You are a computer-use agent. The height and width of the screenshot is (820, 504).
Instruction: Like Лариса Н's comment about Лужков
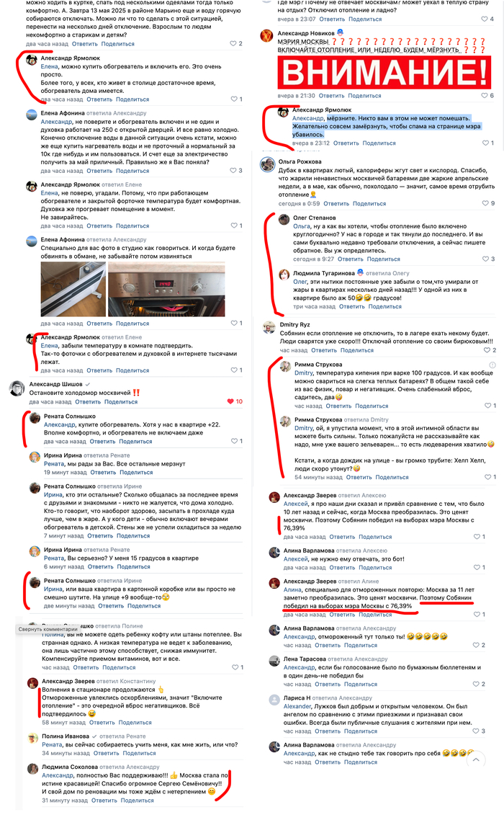coord(479,731)
